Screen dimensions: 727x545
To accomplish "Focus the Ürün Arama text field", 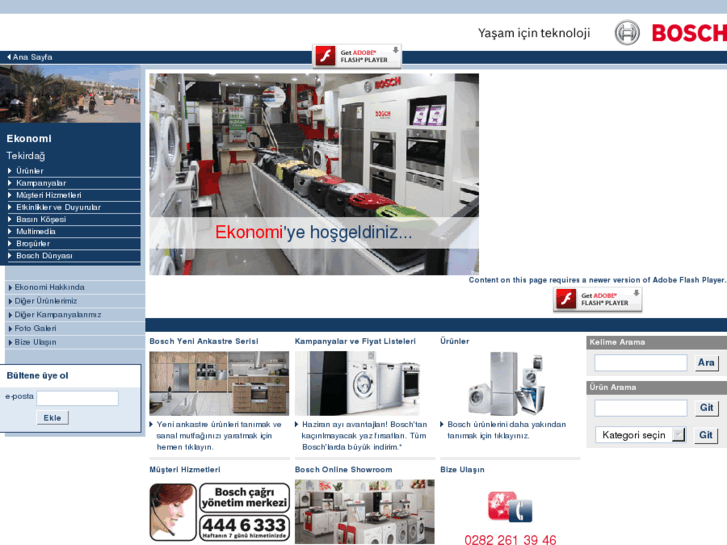I will point(641,408).
